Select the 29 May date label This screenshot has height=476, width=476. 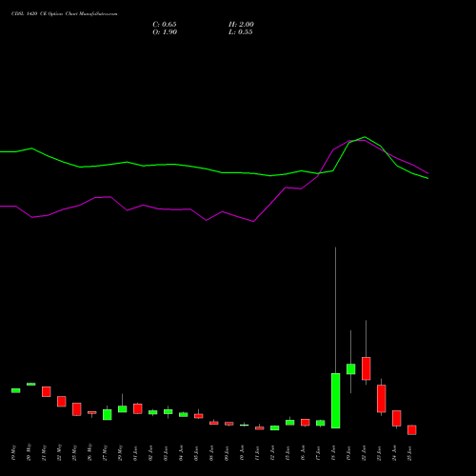coord(120,453)
